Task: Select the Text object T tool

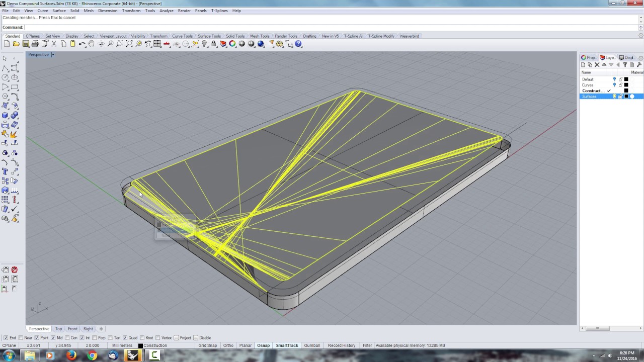Action: pyautogui.click(x=5, y=171)
